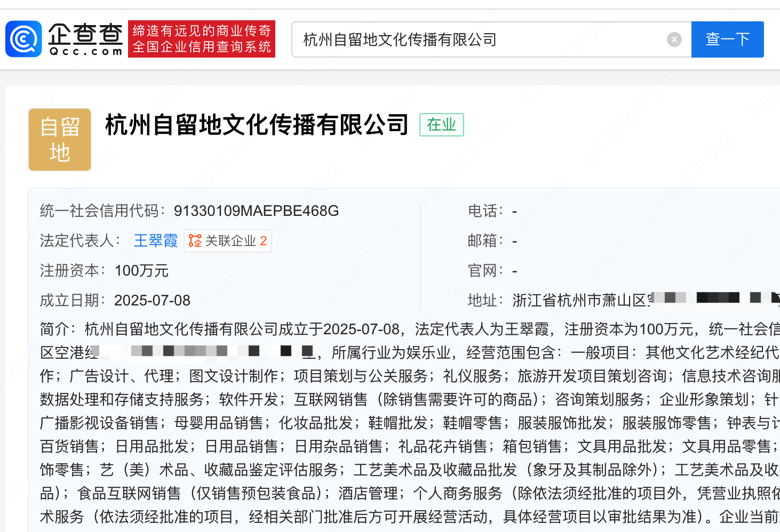Click the text 数据处理和存储支持服务
780x532 pixels.
[x=122, y=400]
